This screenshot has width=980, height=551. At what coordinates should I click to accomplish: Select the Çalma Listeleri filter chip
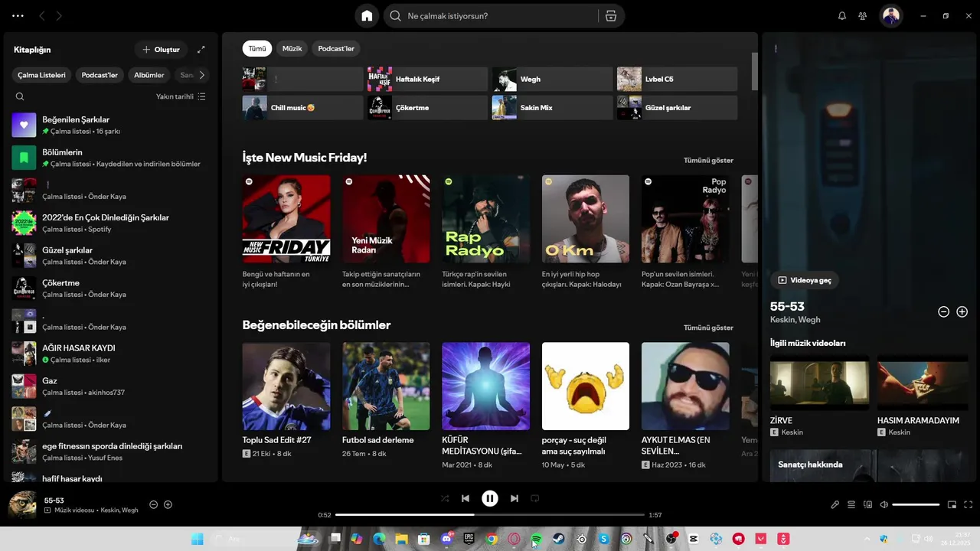(42, 75)
